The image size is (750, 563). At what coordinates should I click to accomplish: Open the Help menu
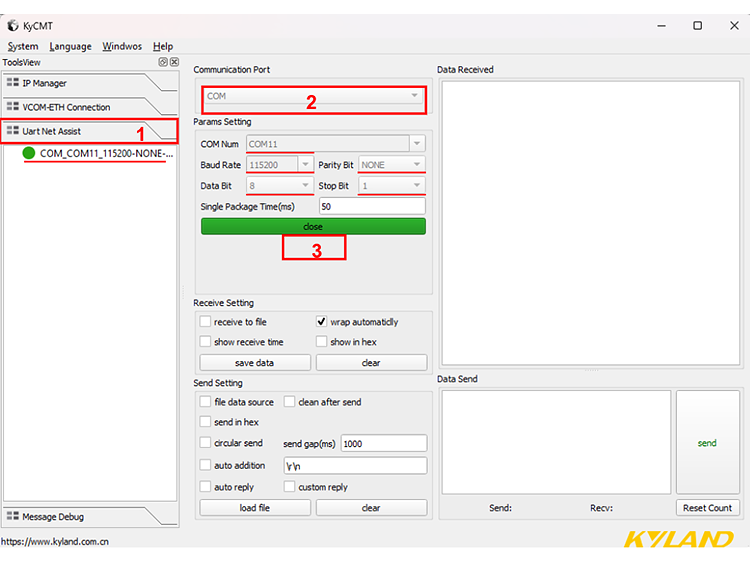(163, 46)
